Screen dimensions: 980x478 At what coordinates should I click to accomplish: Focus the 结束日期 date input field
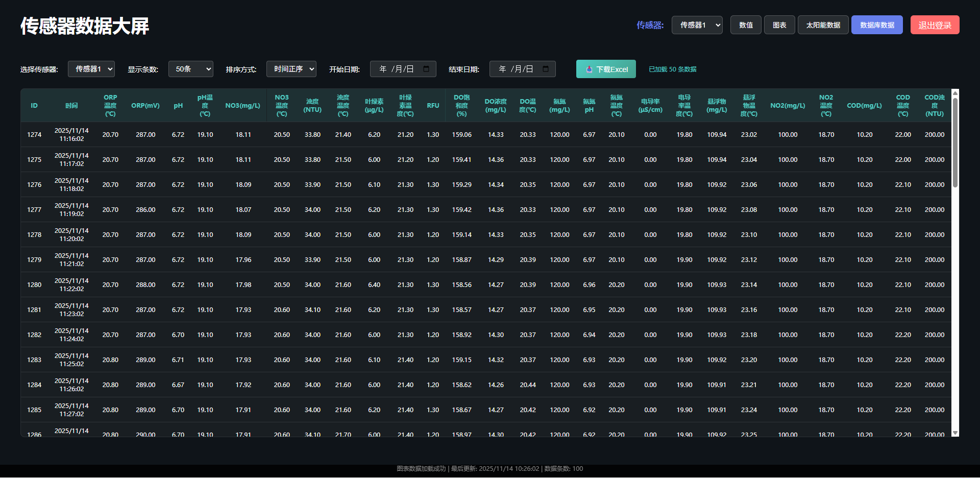tap(522, 69)
